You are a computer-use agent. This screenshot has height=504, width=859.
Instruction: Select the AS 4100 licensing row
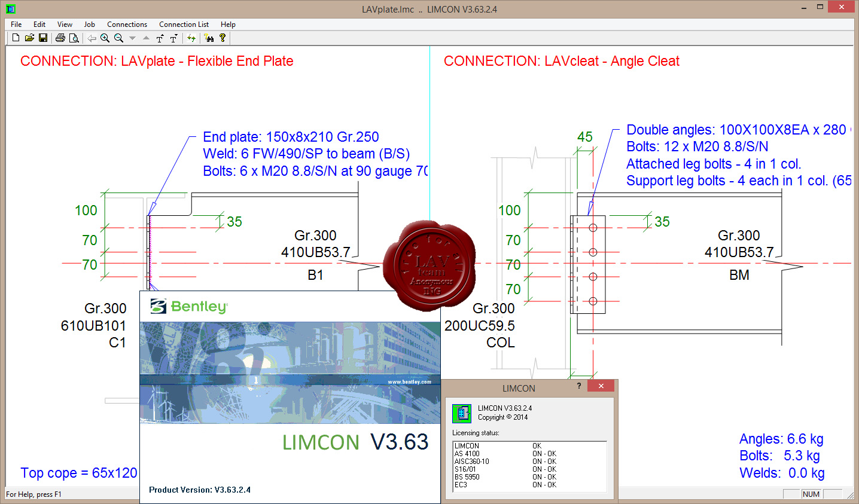point(530,454)
